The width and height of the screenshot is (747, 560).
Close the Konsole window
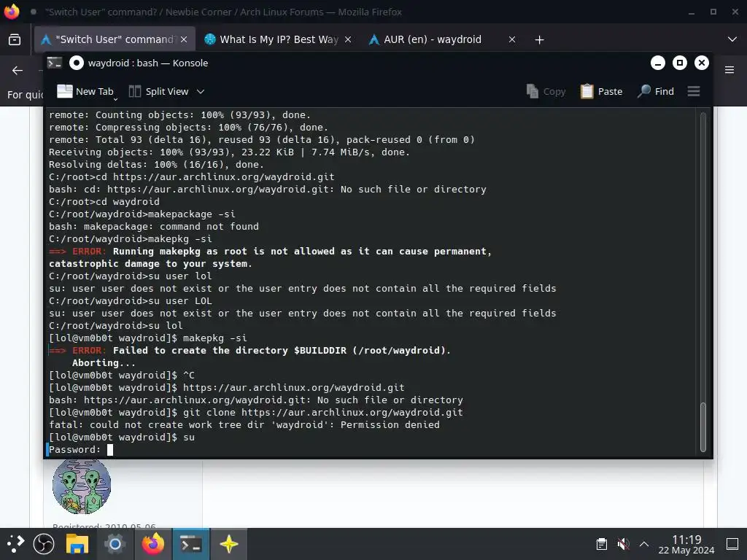click(x=702, y=63)
